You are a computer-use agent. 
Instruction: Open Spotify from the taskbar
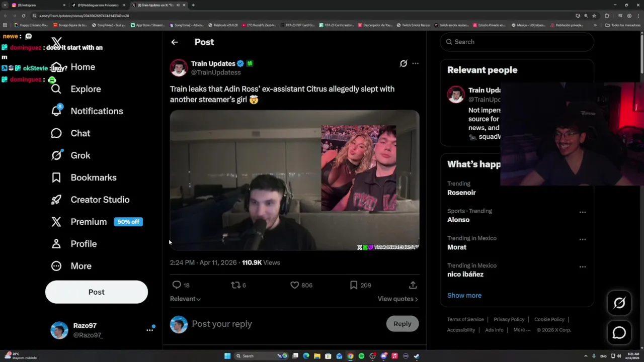(x=361, y=356)
